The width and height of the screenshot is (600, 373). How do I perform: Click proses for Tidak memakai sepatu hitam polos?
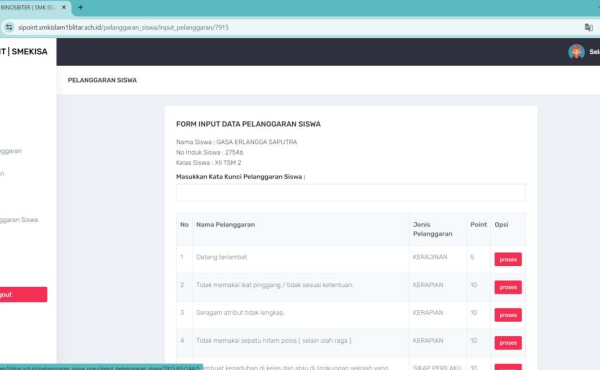click(508, 343)
